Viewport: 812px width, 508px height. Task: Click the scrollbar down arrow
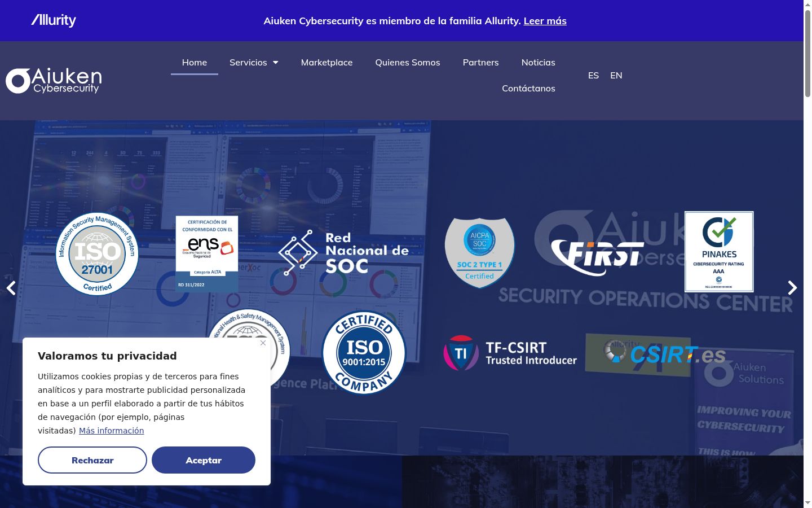click(x=807, y=503)
